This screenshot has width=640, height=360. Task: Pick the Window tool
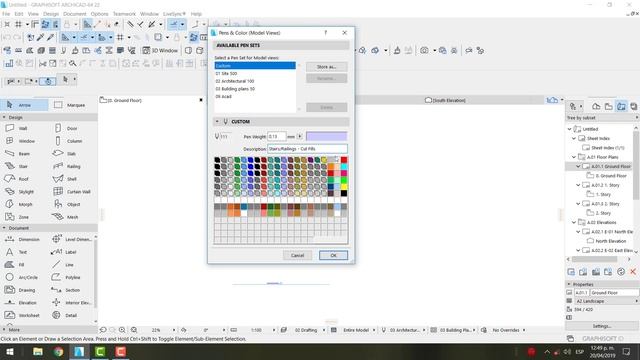[x=20, y=141]
